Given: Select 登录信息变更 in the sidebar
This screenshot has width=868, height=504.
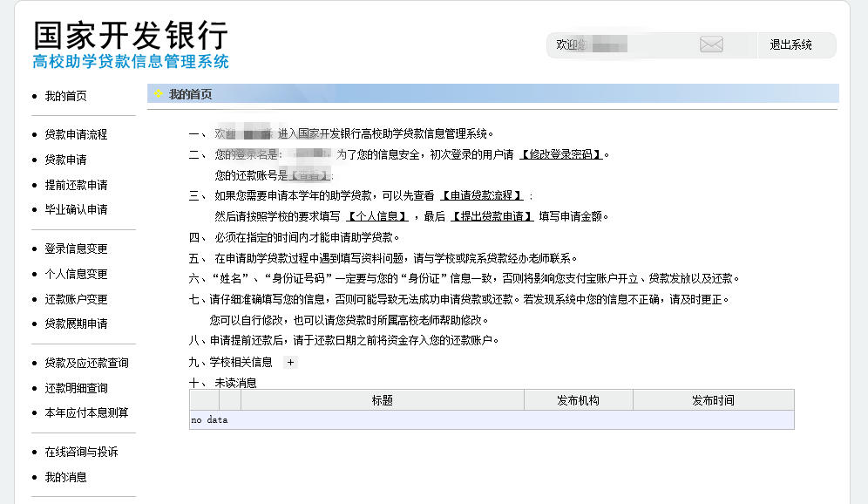Looking at the screenshot, I should 76,249.
